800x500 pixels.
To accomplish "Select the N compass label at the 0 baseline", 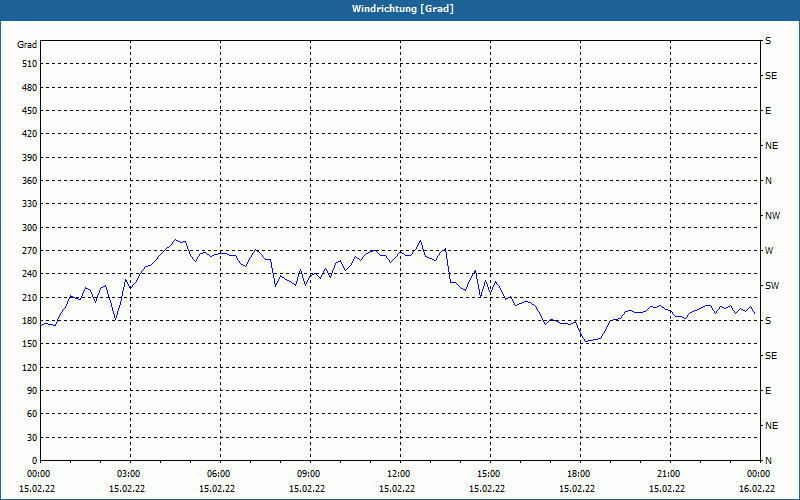I will click(x=768, y=461).
